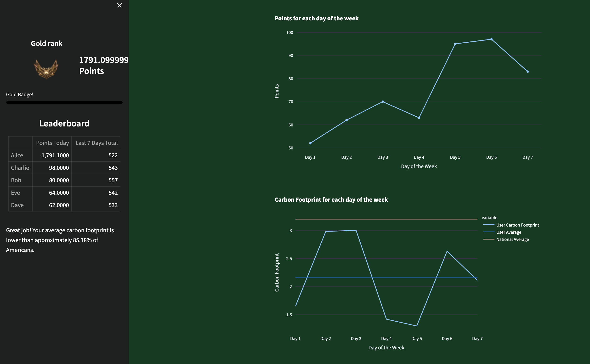Image resolution: width=590 pixels, height=364 pixels.
Task: Click the pink National Average line
Action: point(386,219)
